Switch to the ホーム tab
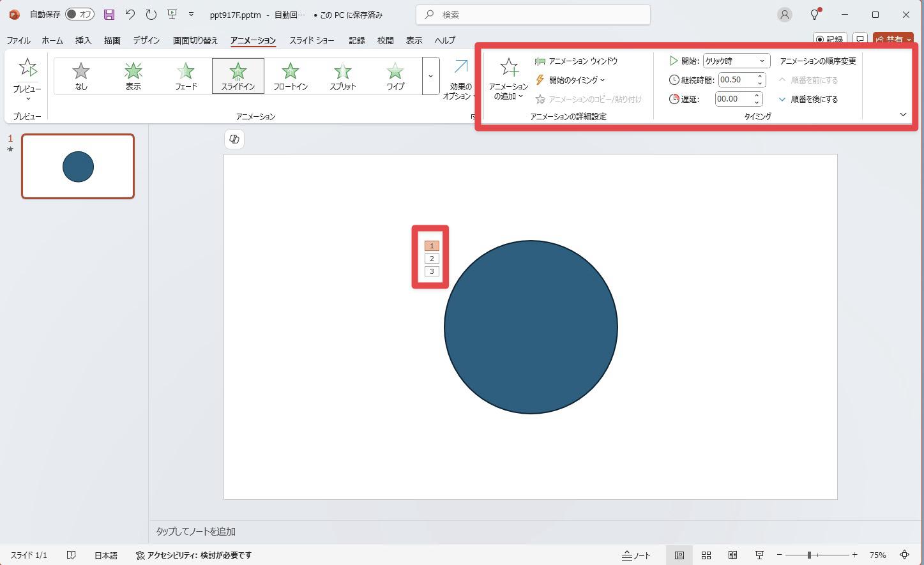The width and height of the screenshot is (924, 565). pos(52,40)
